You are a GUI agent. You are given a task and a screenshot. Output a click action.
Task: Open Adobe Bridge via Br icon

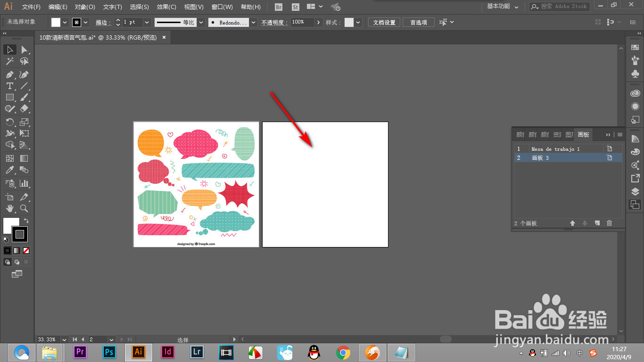(279, 7)
